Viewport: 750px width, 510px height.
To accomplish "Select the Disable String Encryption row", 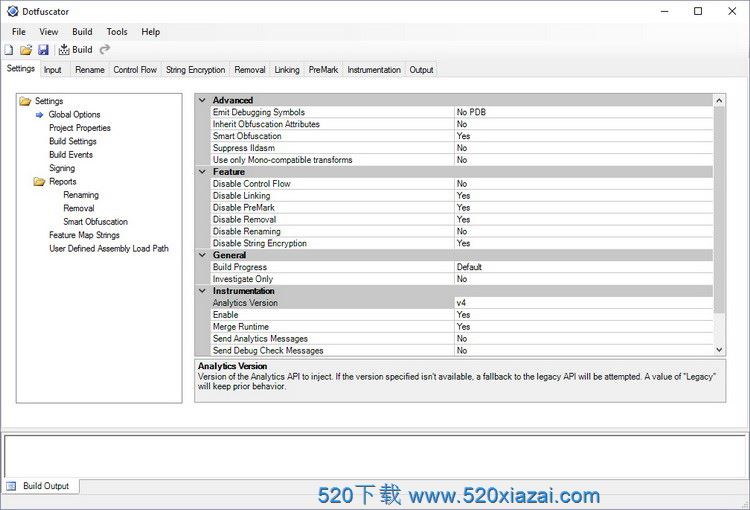I will (x=462, y=244).
